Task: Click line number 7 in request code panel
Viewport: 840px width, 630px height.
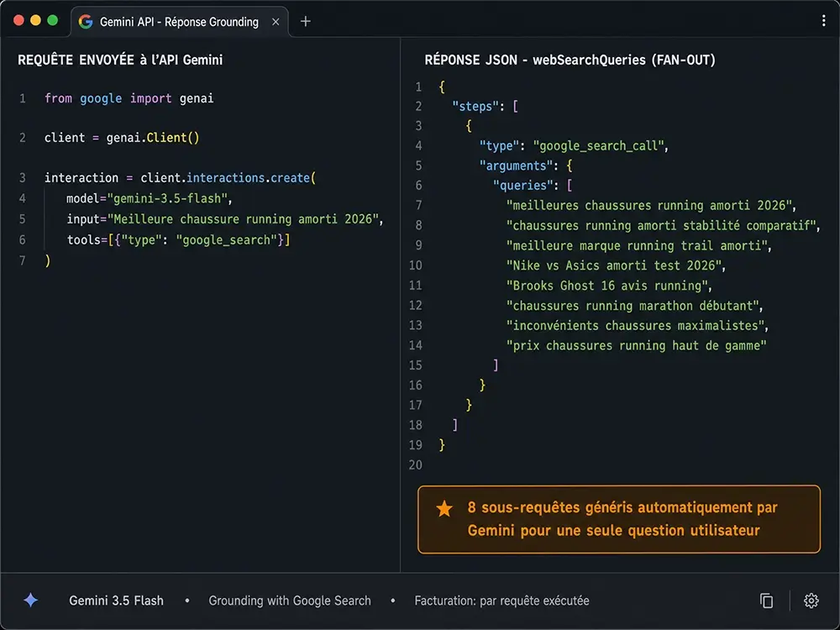Action: (x=22, y=260)
